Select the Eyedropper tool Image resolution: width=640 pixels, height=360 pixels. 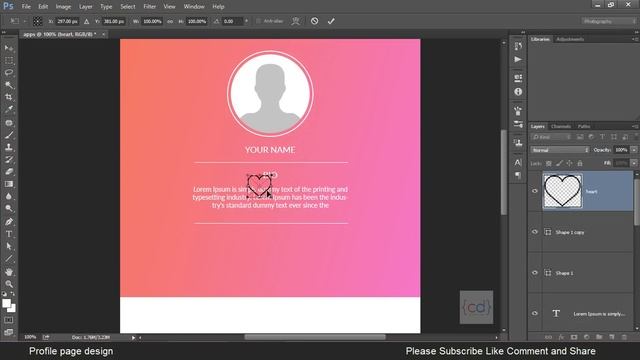[x=9, y=109]
